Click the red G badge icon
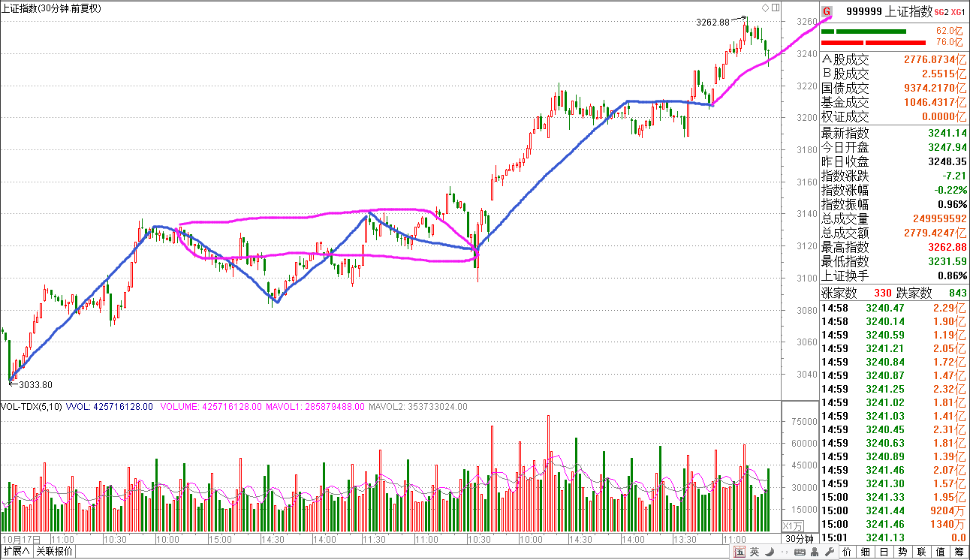 coord(827,11)
